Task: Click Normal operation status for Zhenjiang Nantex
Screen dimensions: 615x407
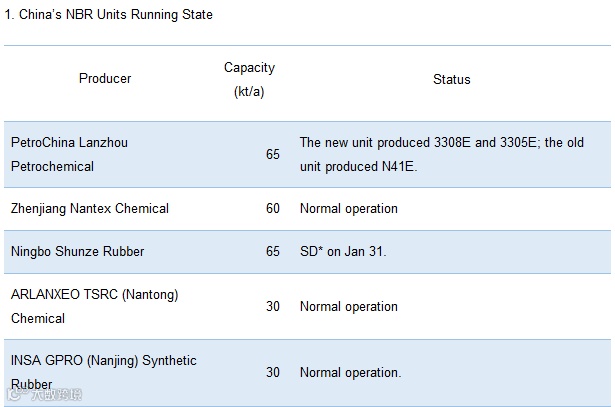Action: (x=349, y=208)
